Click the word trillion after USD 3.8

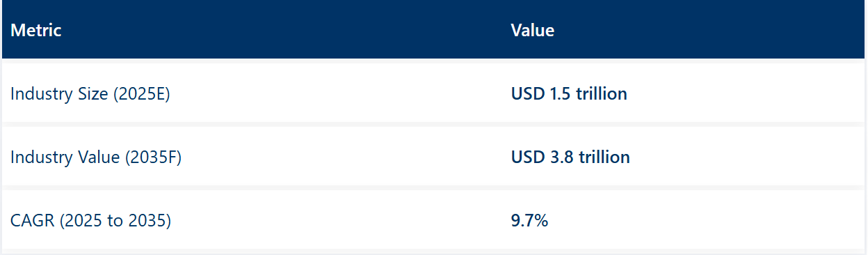click(604, 157)
